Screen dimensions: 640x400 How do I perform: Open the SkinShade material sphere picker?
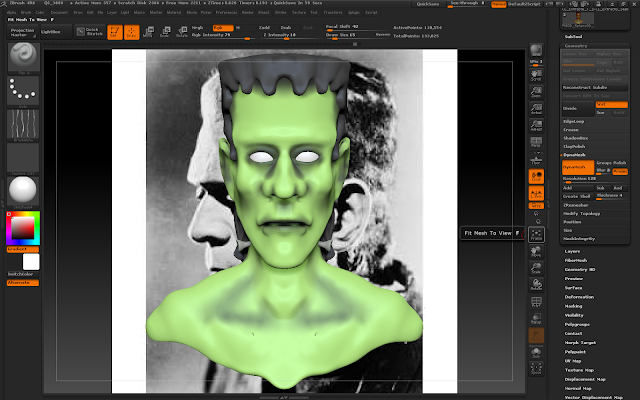pos(23,191)
